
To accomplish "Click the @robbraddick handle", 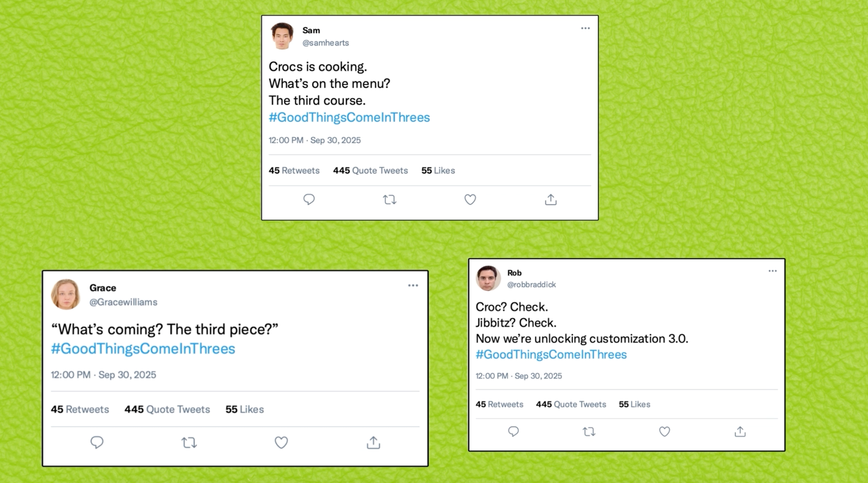I will [x=531, y=284].
